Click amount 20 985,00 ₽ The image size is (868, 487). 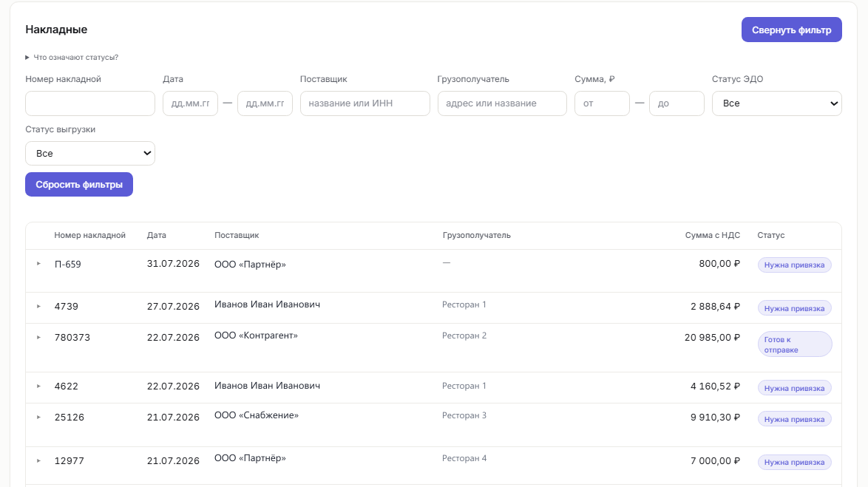(x=712, y=338)
